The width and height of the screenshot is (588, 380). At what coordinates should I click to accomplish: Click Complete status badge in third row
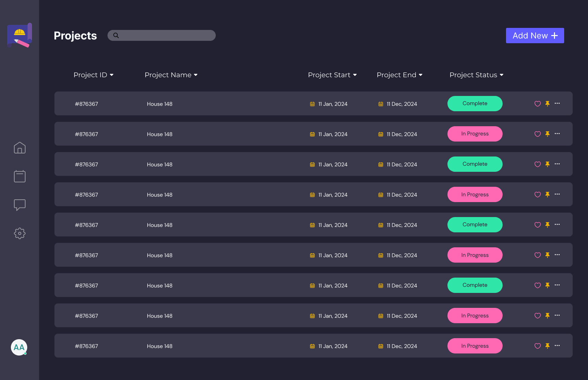click(475, 164)
